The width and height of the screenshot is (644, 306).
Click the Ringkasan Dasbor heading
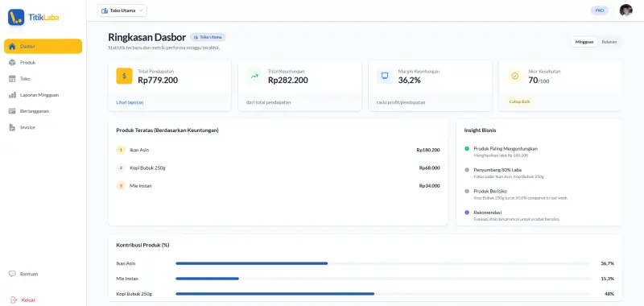click(x=147, y=37)
